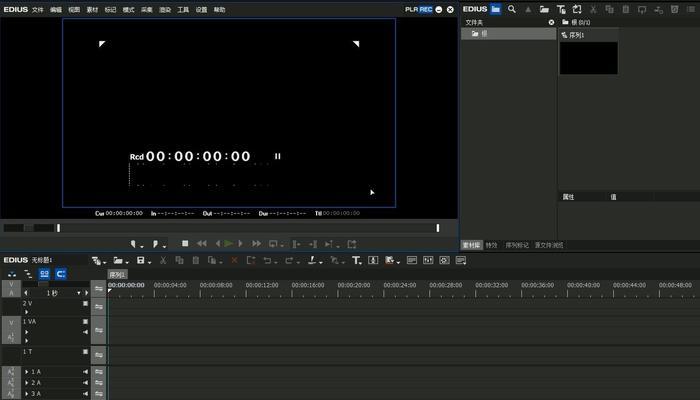Click the 值 column header
The image size is (700, 400).
613,197
